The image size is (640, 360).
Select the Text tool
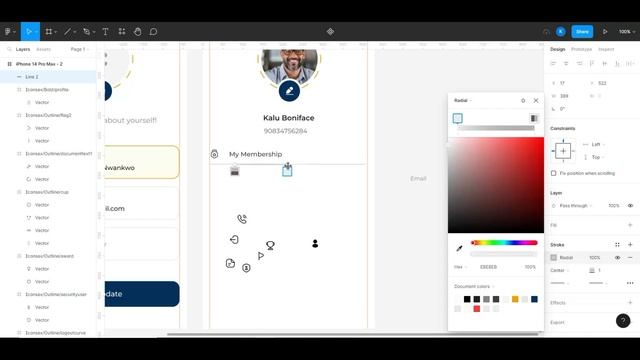(x=105, y=31)
